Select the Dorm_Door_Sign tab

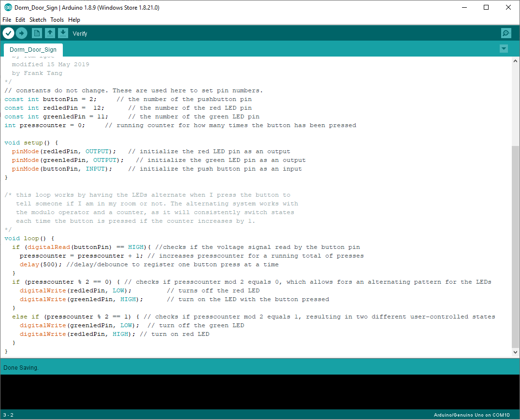(33, 49)
